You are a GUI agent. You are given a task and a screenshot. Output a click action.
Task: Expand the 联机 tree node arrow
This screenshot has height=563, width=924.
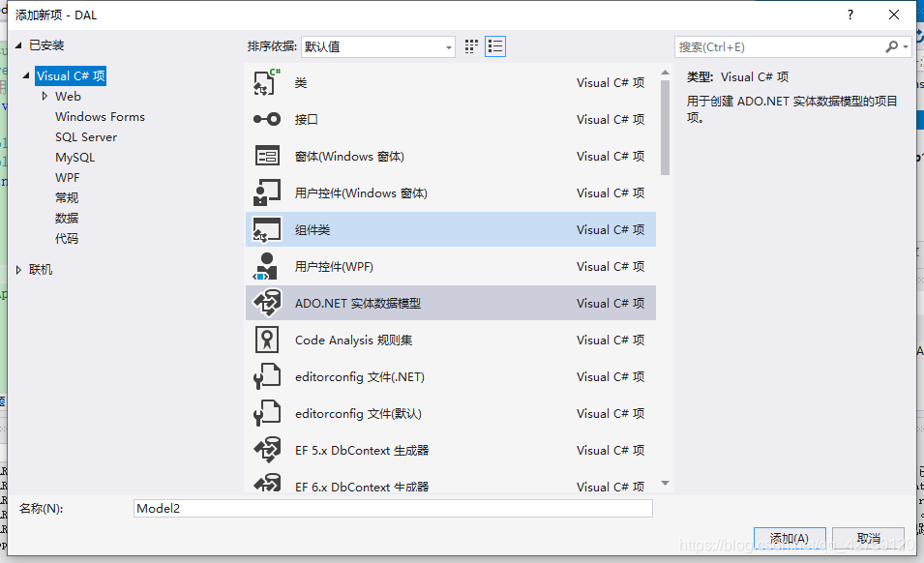coord(18,270)
